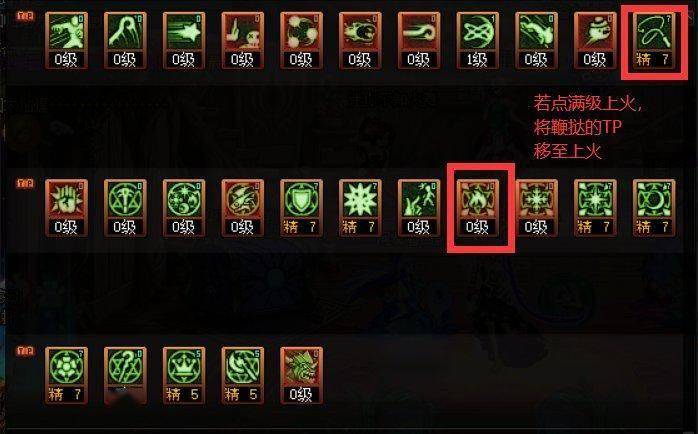Select the shield circle skill at mastery 7
Viewport: 698px width, 434px height.
301,208
